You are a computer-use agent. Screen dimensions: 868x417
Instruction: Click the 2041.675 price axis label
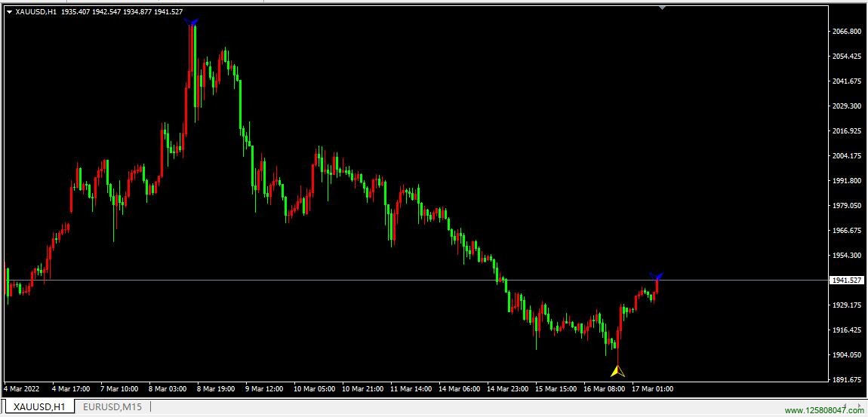point(847,81)
